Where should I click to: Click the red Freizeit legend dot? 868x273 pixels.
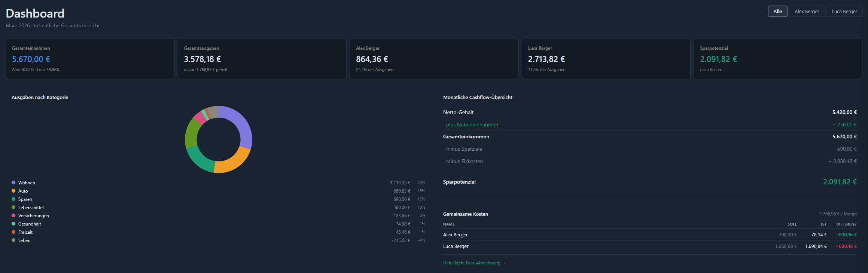(13, 232)
